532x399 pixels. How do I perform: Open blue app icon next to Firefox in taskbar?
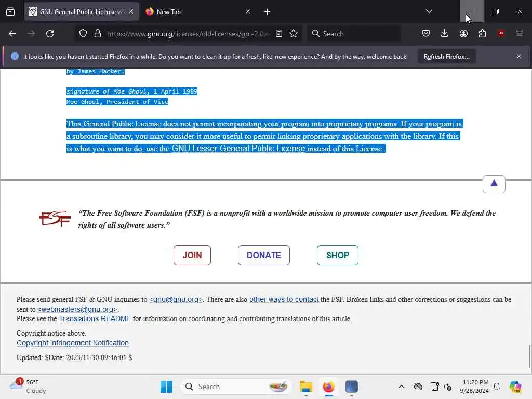[x=352, y=387]
